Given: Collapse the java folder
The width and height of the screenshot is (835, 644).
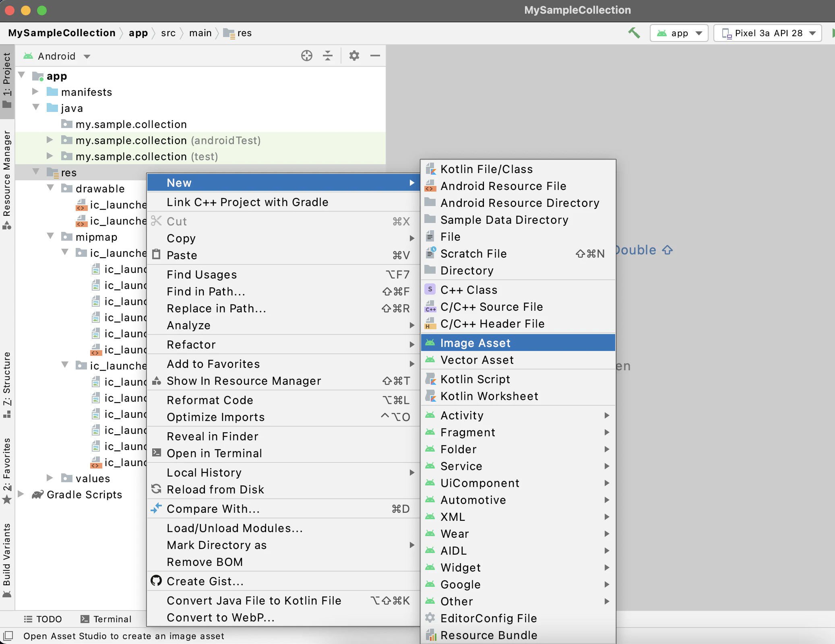Looking at the screenshot, I should click(x=36, y=107).
